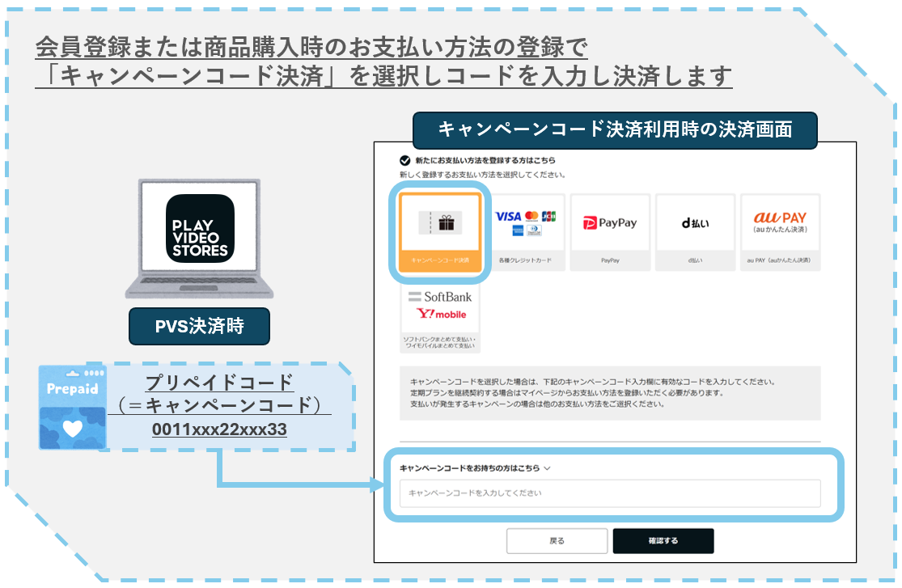Click the PVS決済時 label
This screenshot has width=902, height=588.
(200, 328)
